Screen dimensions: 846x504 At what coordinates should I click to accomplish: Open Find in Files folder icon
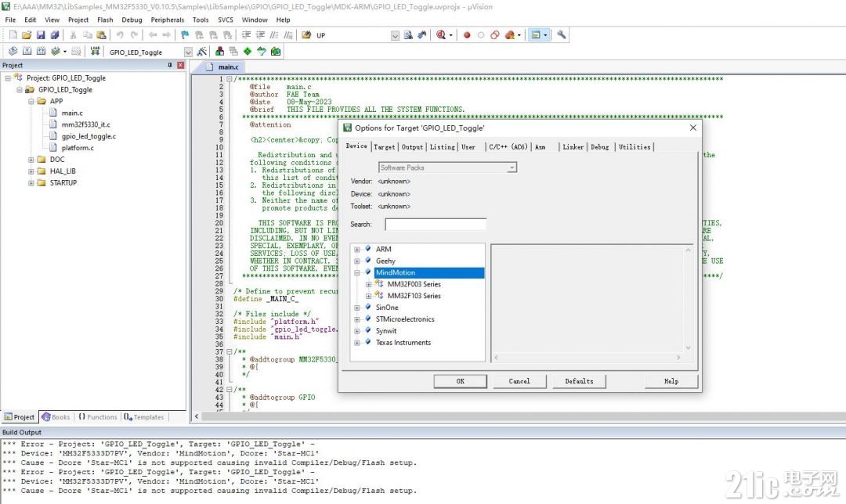coord(306,35)
